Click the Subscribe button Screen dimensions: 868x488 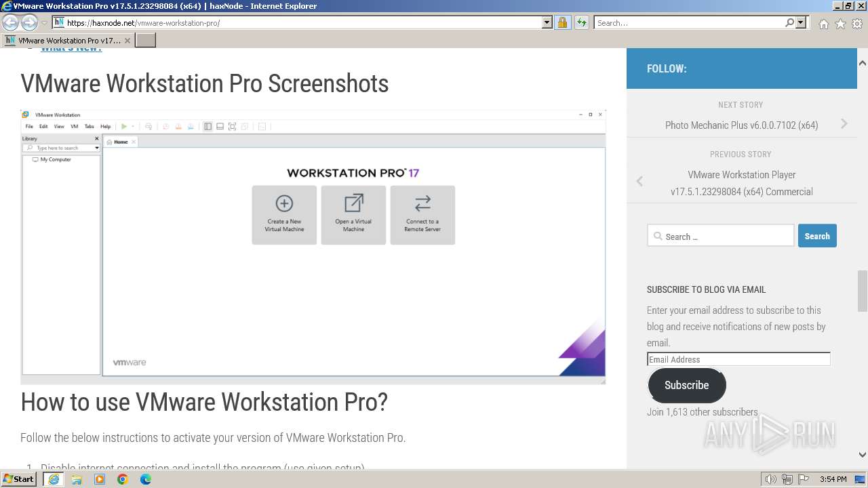click(687, 385)
